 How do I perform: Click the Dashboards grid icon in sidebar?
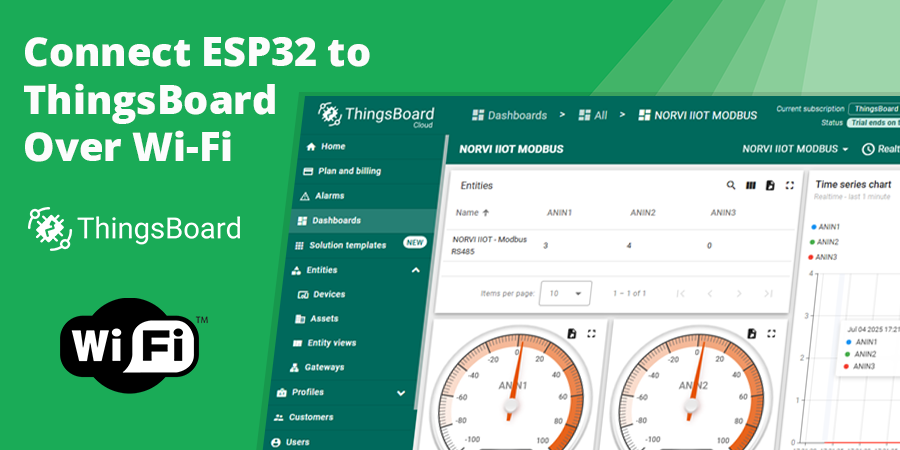tap(302, 220)
